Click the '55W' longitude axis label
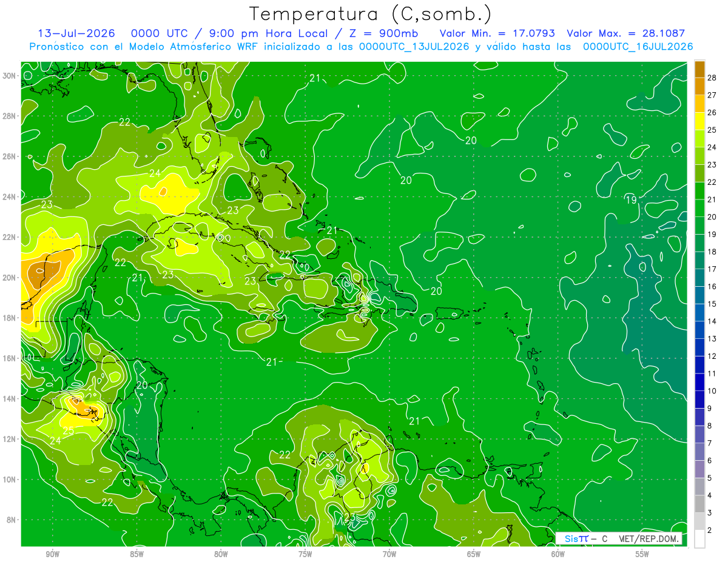The height and width of the screenshot is (562, 728). tap(642, 554)
